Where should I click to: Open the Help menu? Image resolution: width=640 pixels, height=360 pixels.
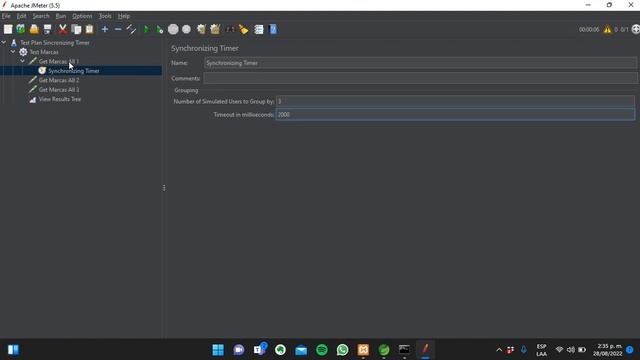[124, 16]
